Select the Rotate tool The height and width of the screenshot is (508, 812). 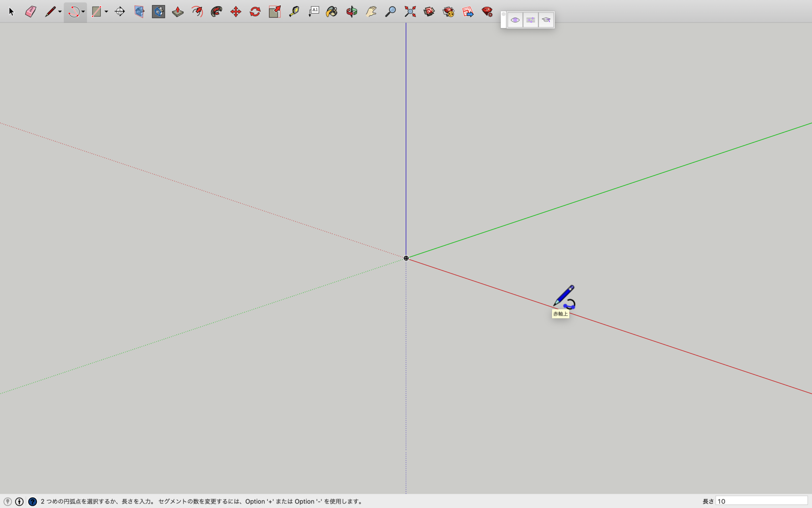(x=255, y=12)
